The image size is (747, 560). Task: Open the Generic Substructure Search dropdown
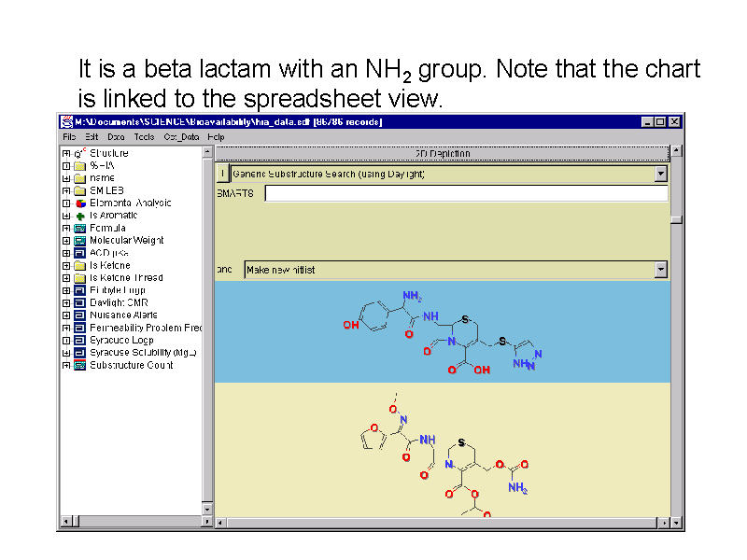[x=661, y=174]
